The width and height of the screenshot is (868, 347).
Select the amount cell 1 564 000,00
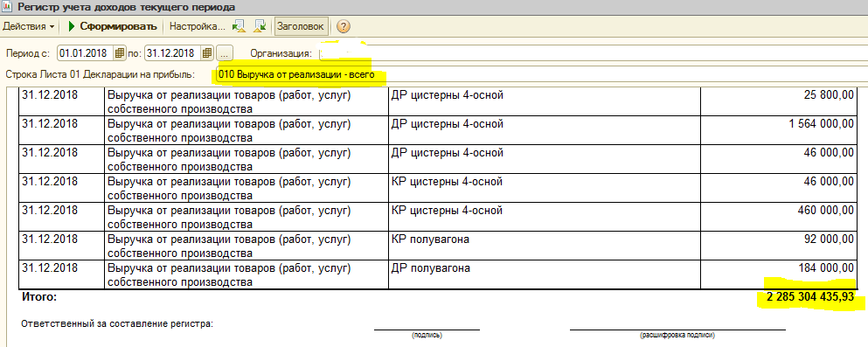click(780, 129)
